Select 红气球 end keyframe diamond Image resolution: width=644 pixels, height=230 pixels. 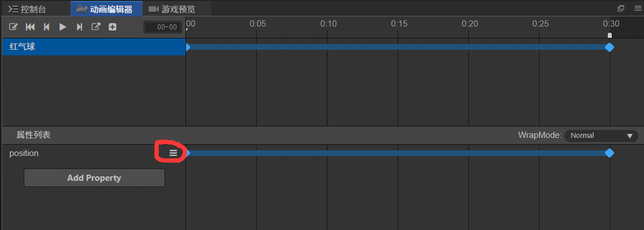pos(610,47)
